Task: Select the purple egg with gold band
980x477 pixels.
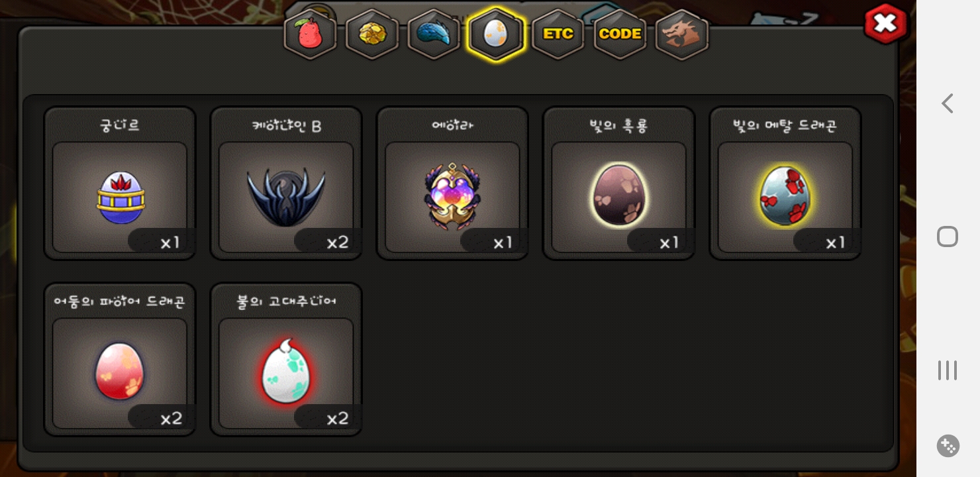Action: pos(120,197)
